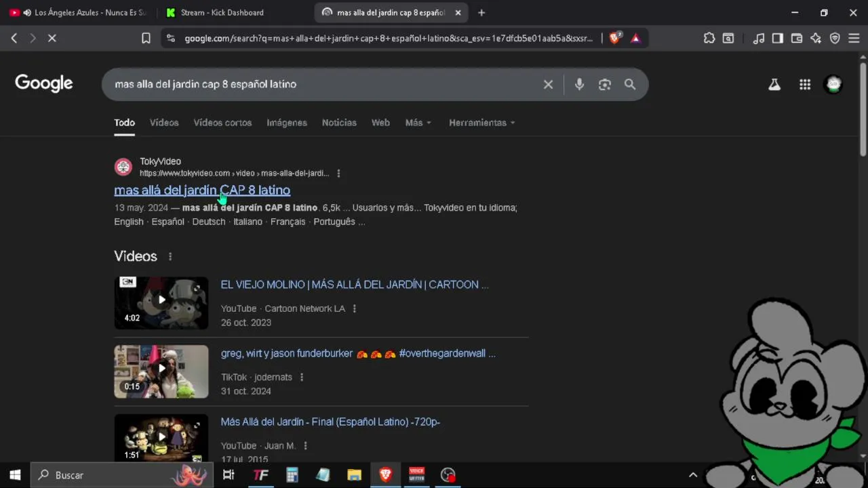Open greg, wirt y jason funderburker link
The height and width of the screenshot is (488, 868).
tap(358, 353)
